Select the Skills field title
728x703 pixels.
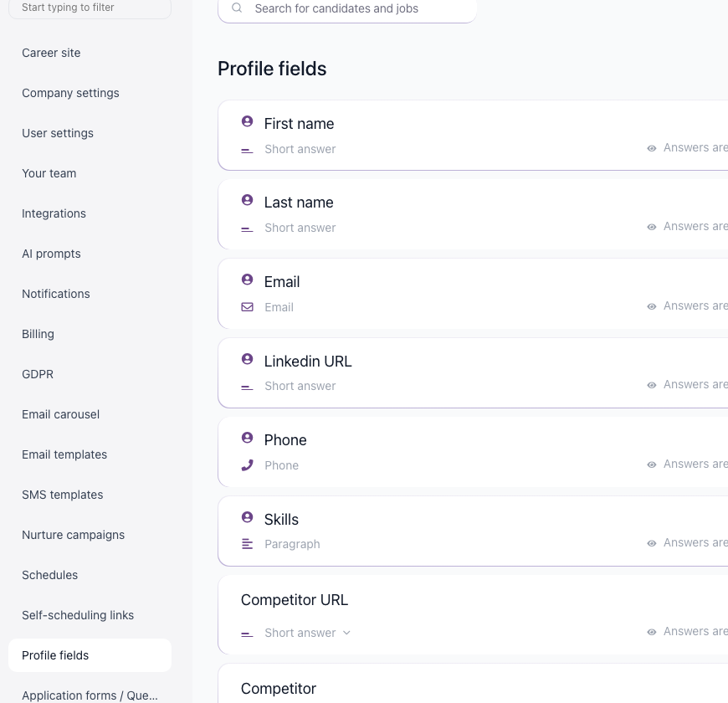281,520
